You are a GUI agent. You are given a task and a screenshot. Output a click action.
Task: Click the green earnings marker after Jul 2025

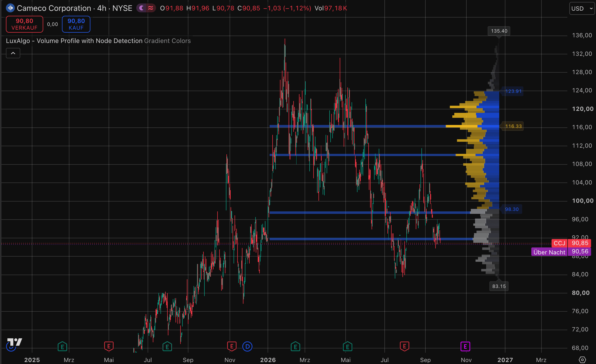tap(167, 347)
